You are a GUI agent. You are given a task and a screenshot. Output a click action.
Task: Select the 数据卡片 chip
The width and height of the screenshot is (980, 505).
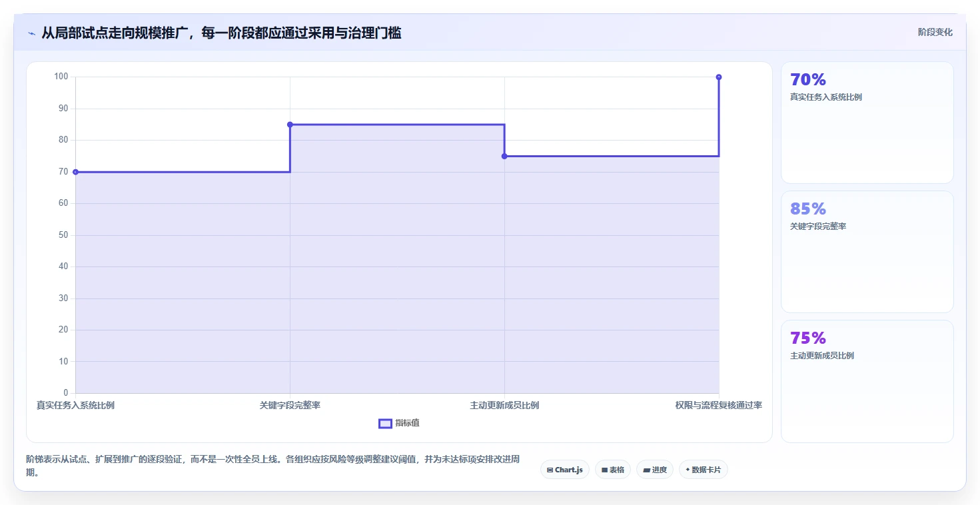tap(703, 470)
